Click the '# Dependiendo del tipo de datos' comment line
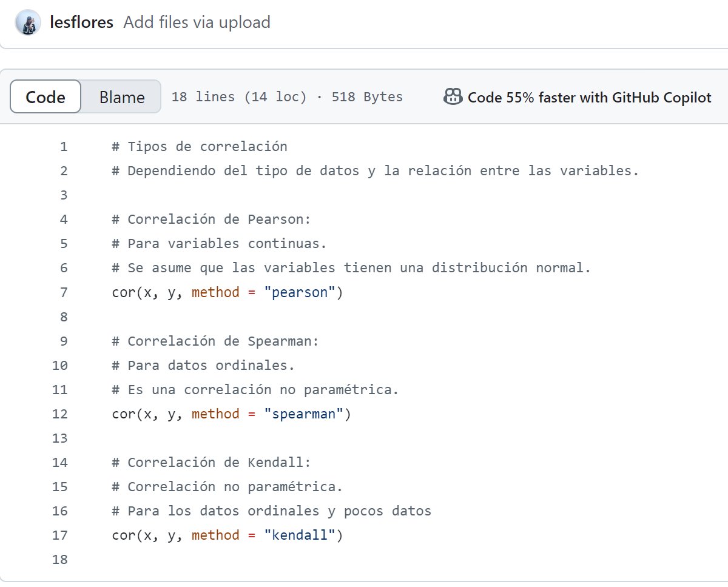The height and width of the screenshot is (587, 728). [x=376, y=171]
